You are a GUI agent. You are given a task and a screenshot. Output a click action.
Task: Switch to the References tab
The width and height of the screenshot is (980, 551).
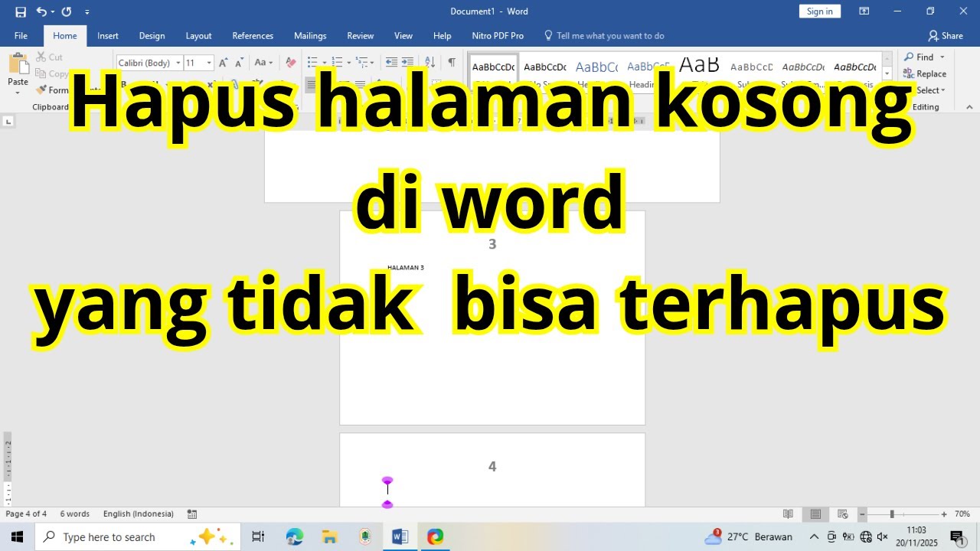[x=253, y=36]
